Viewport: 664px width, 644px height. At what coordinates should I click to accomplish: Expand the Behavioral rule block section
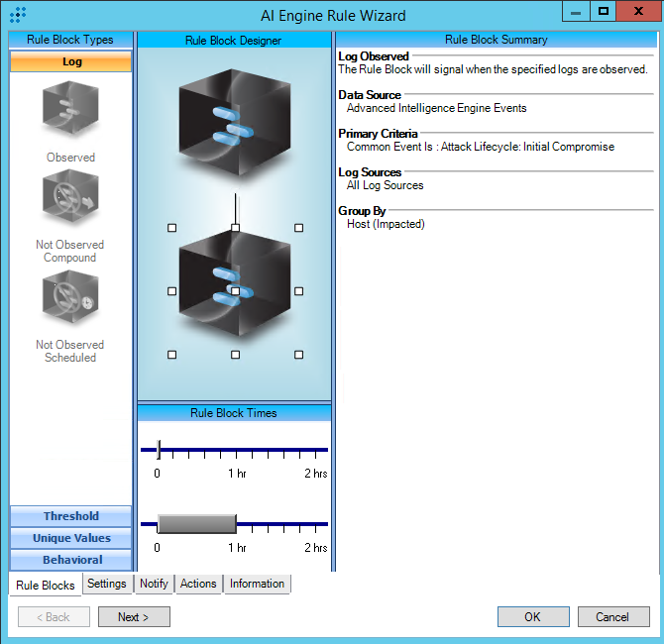tap(71, 560)
